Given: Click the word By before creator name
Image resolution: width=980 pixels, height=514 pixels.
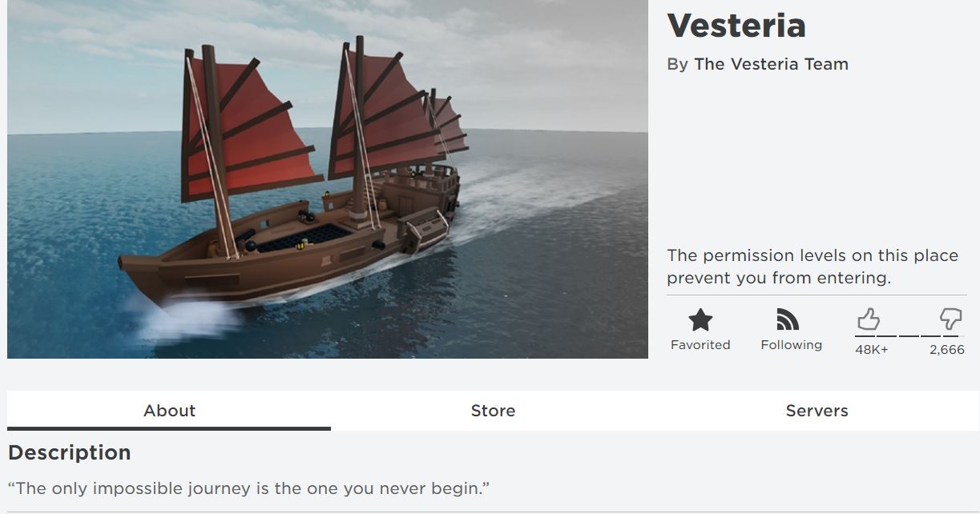Looking at the screenshot, I should click(677, 64).
